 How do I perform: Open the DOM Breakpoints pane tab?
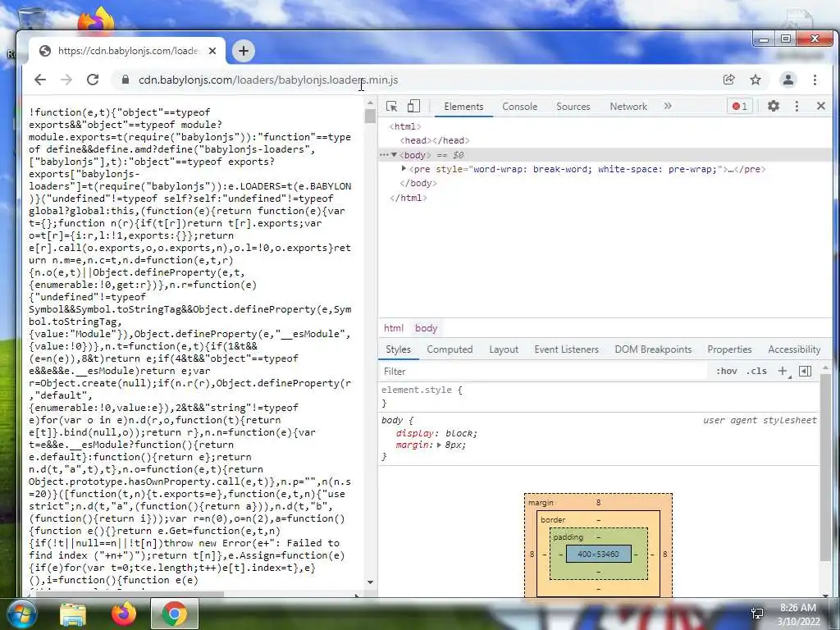coord(653,349)
